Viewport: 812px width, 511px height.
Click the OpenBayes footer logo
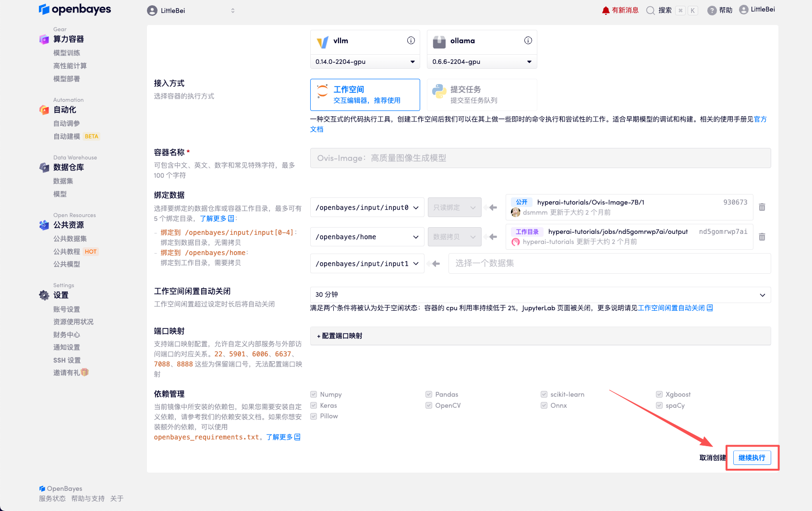[x=61, y=488]
